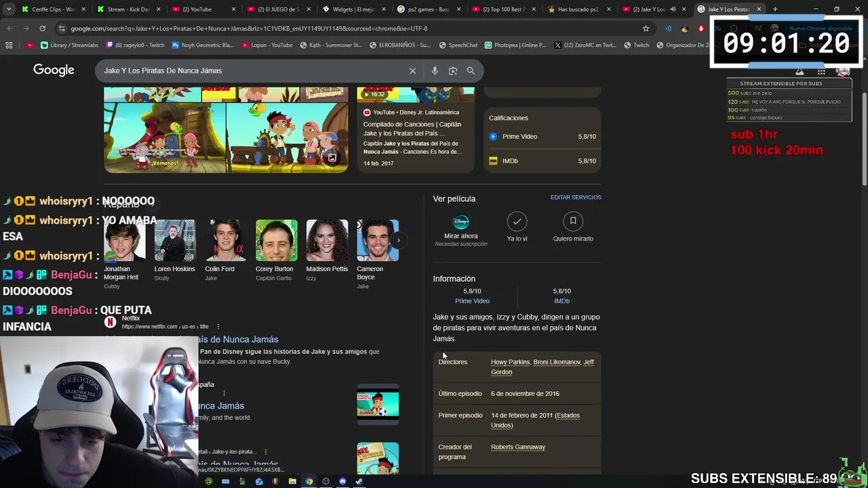This screenshot has height=488, width=868.
Task: Open the Xbox app from the taskbar
Action: 209,481
